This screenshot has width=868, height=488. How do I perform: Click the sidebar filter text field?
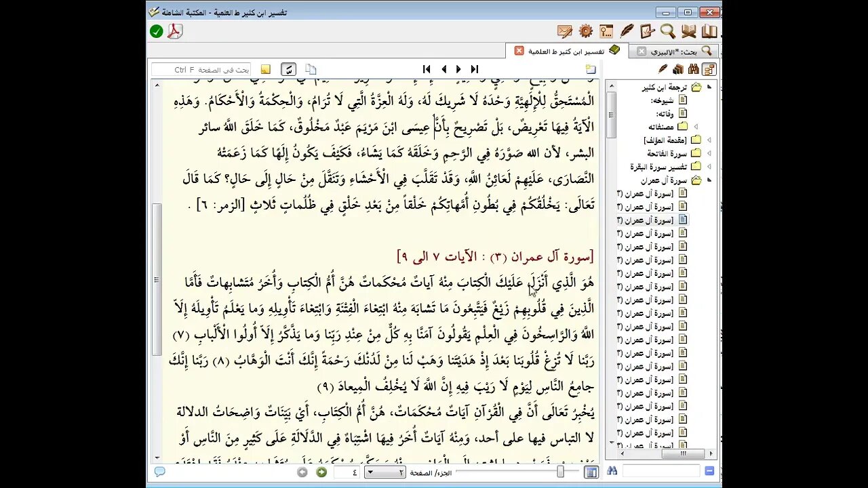click(x=661, y=471)
